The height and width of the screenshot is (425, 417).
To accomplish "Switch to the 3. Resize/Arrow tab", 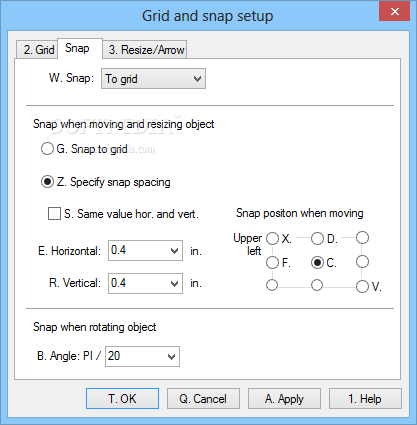I will point(145,50).
